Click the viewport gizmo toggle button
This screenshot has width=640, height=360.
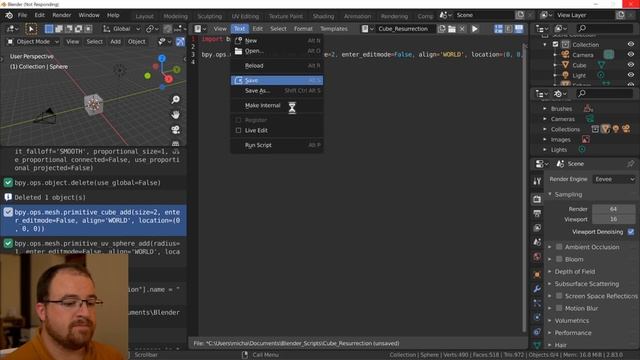pos(180,42)
